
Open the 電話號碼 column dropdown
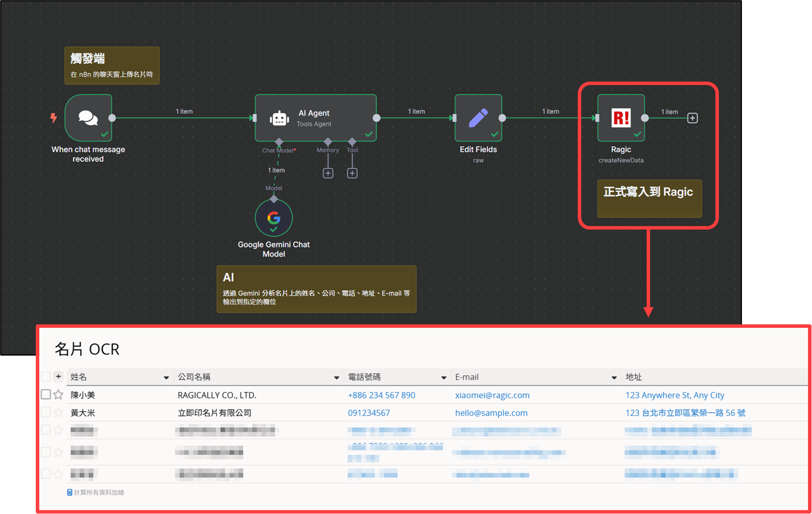[x=444, y=378]
